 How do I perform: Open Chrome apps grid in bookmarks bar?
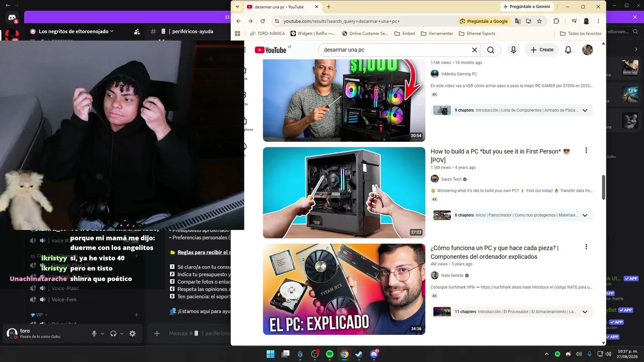(237, 34)
